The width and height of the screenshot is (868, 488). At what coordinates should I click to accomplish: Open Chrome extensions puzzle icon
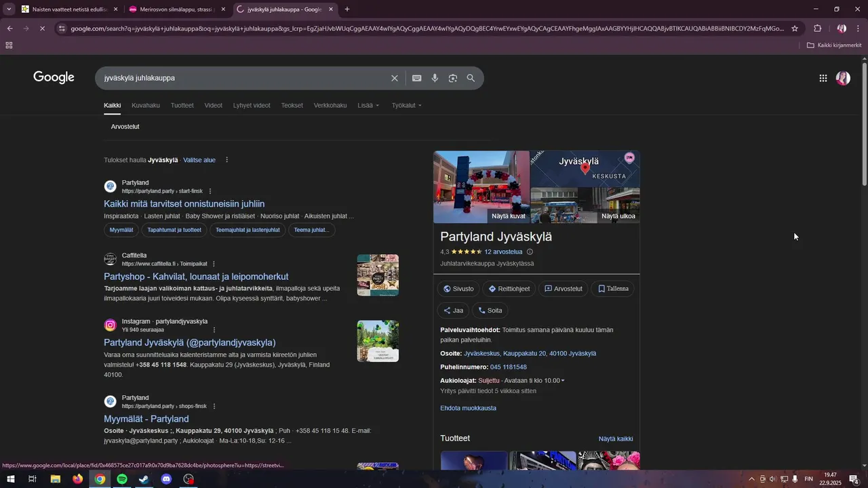[x=817, y=28]
